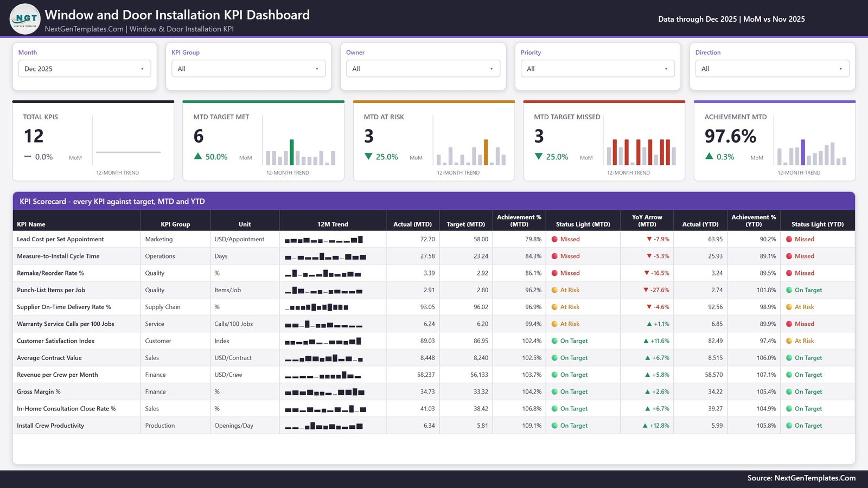Click the 12M trend sparkline for Gross Margin %

pos(324,391)
